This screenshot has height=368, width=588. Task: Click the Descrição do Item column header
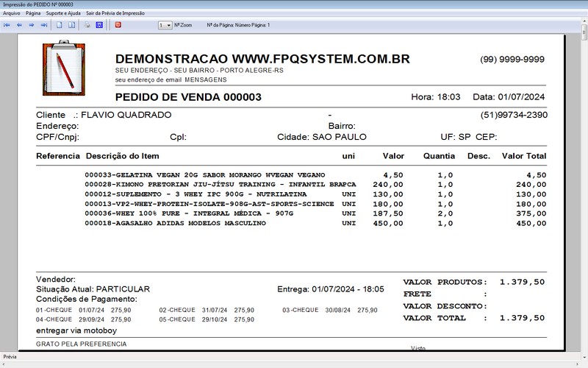(122, 156)
